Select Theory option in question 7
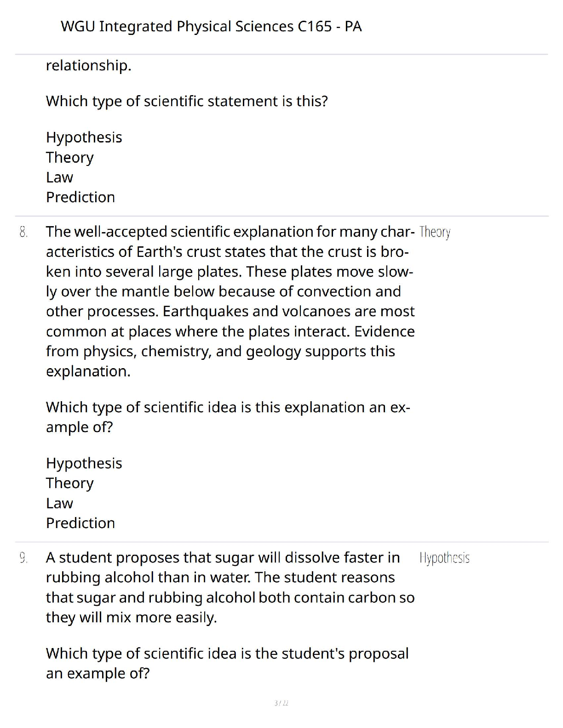This screenshot has width=563, height=728. (70, 157)
